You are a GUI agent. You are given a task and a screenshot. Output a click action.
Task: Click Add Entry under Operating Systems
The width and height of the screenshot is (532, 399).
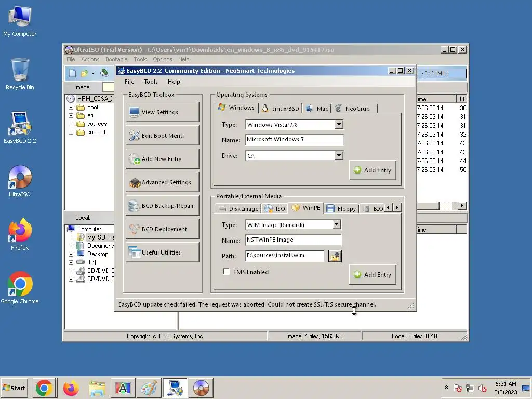point(373,170)
